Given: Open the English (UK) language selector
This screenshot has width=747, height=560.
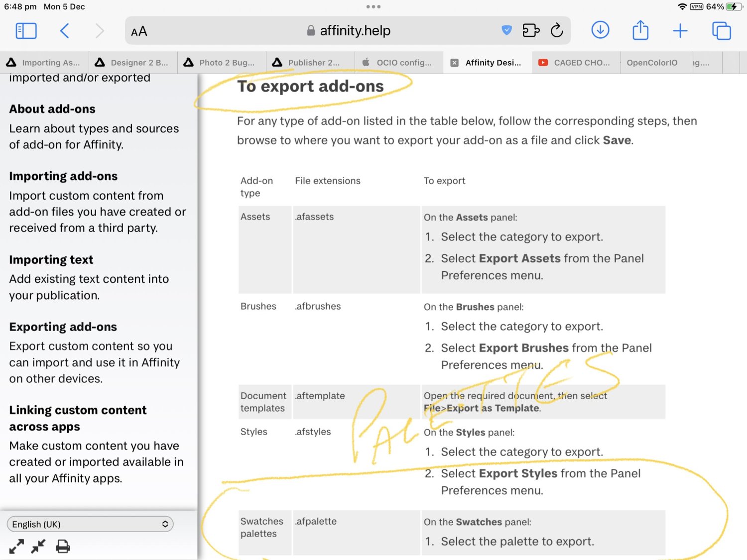Looking at the screenshot, I should 90,524.
